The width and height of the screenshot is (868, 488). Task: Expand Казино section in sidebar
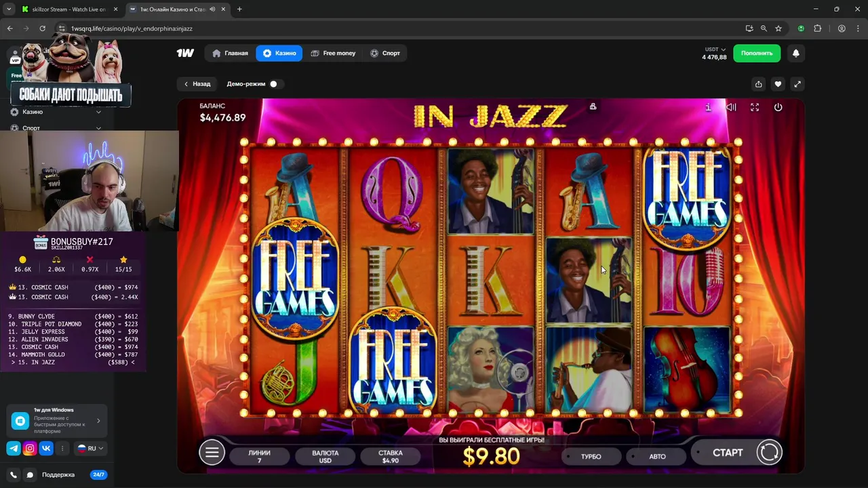coord(98,112)
